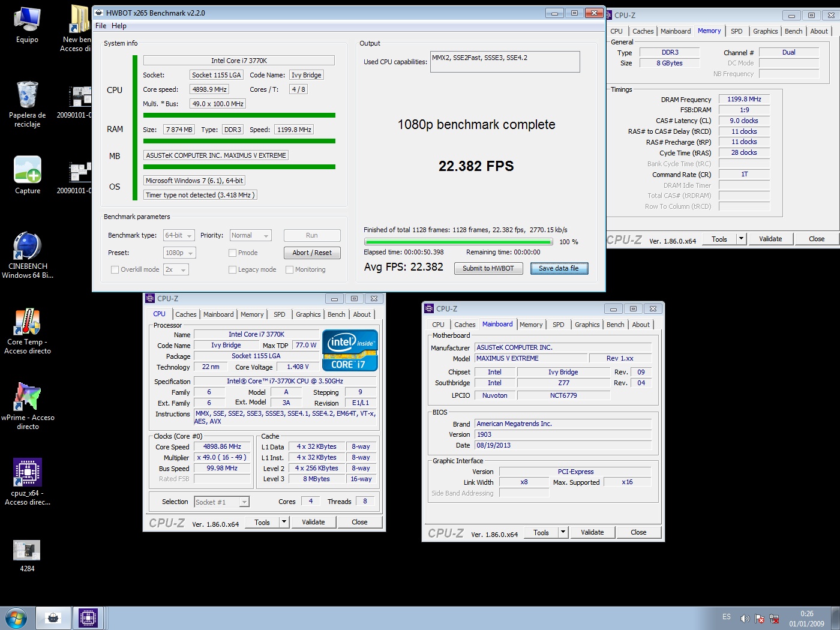The image size is (840, 630).
Task: Click Save data file button
Action: (559, 268)
